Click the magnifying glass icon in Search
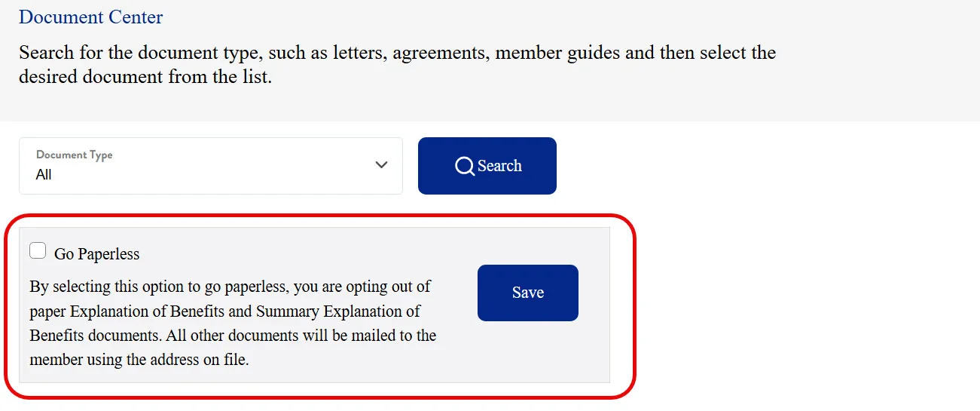The height and width of the screenshot is (411, 980). [465, 166]
